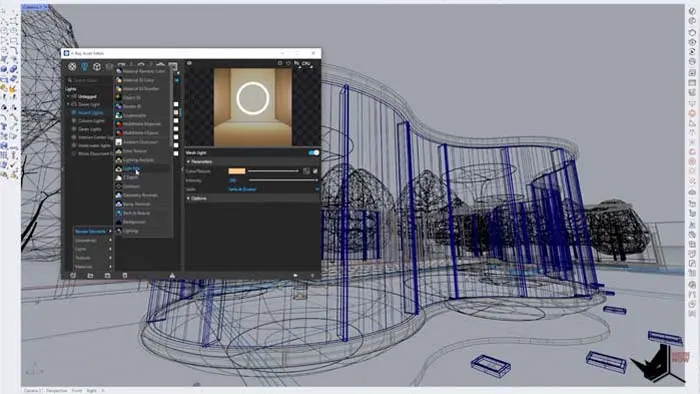This screenshot has width=700, height=394.
Task: Toggle the checkbox beside the Color/Texture slot
Action: (315, 171)
